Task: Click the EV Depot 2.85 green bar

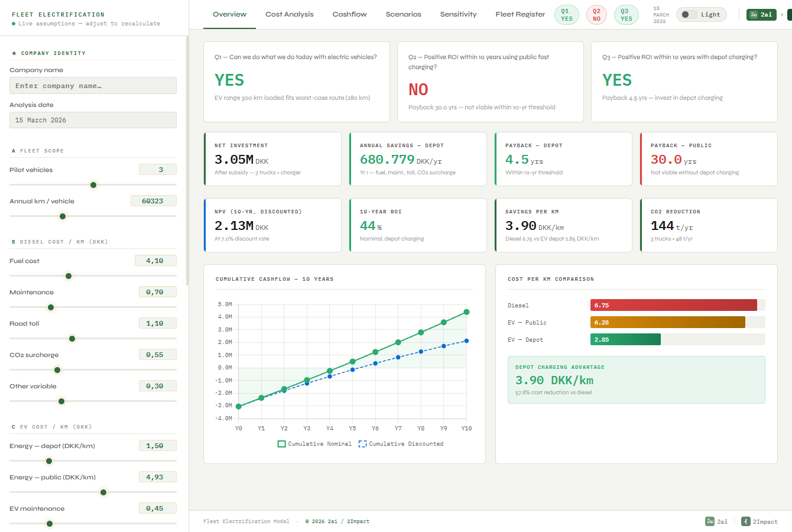Action: (625, 339)
